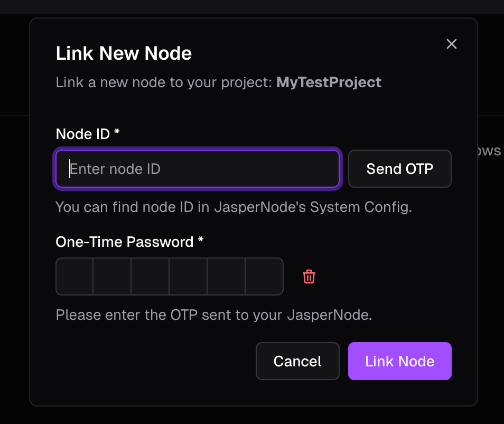The width and height of the screenshot is (504, 424).
Task: Select the sixth OTP digit box
Action: point(264,276)
